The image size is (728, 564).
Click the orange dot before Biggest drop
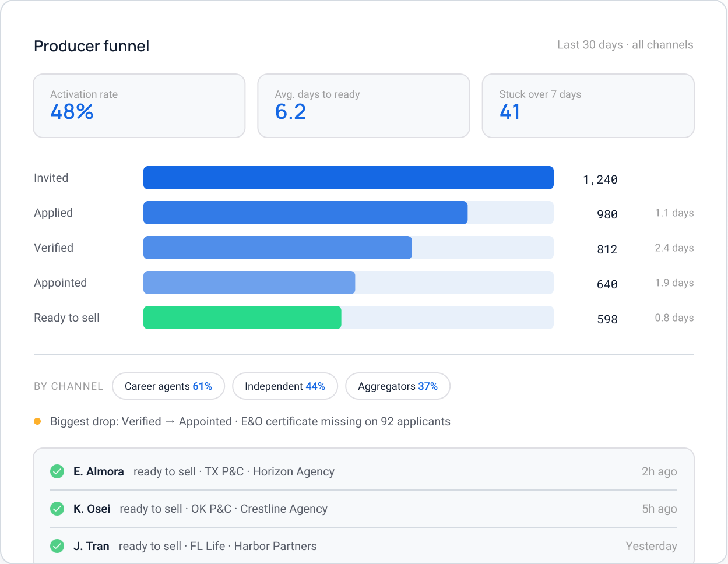click(x=37, y=421)
